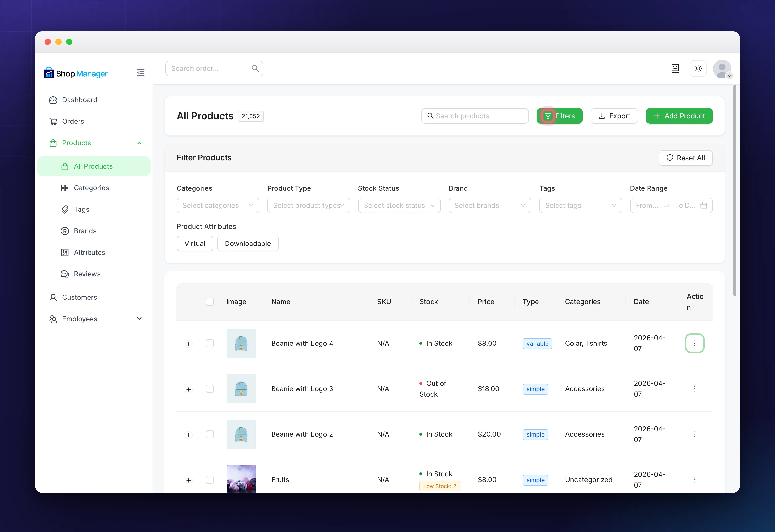Expand row details for Beanie with Logo 3
The image size is (775, 532).
(189, 389)
